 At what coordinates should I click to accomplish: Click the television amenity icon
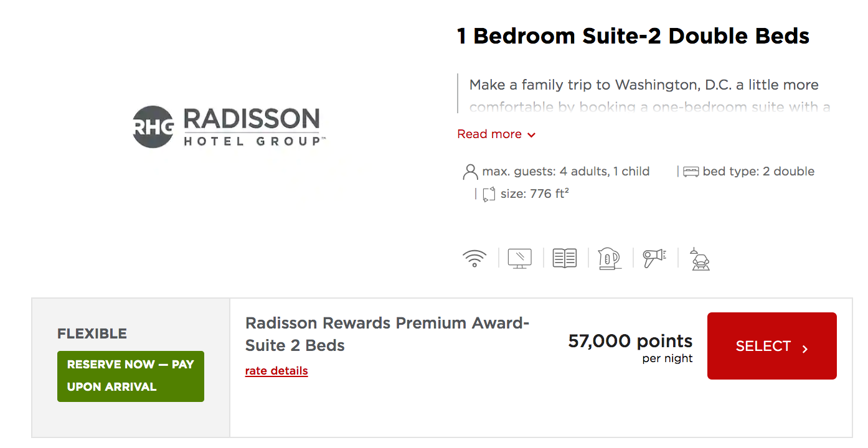pyautogui.click(x=519, y=258)
